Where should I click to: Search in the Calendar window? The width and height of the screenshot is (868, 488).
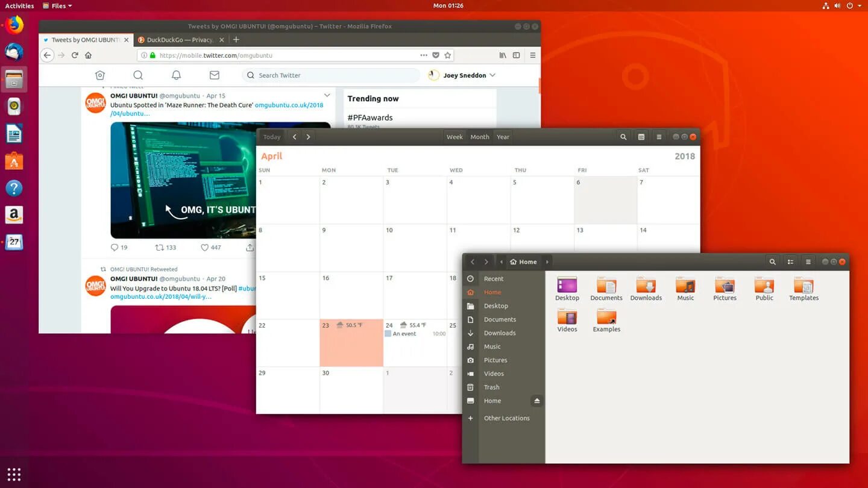coord(623,137)
